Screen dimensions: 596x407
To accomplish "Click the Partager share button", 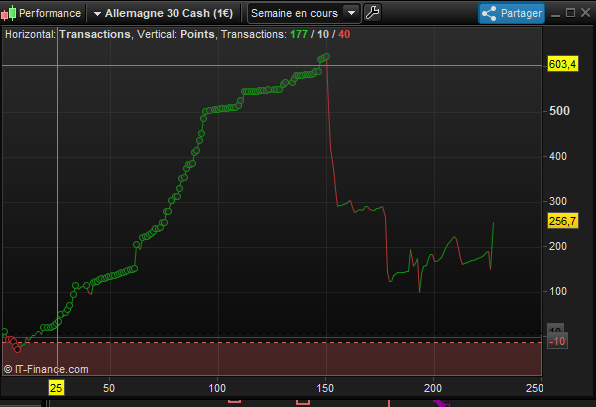I will pyautogui.click(x=511, y=13).
